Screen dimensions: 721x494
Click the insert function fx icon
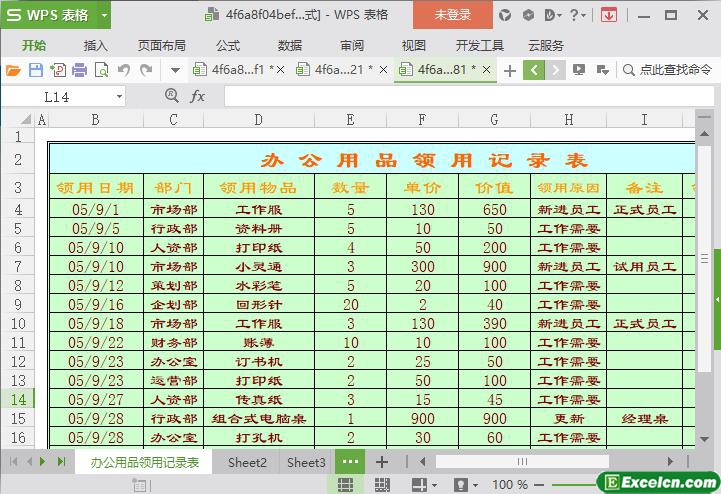click(x=197, y=96)
